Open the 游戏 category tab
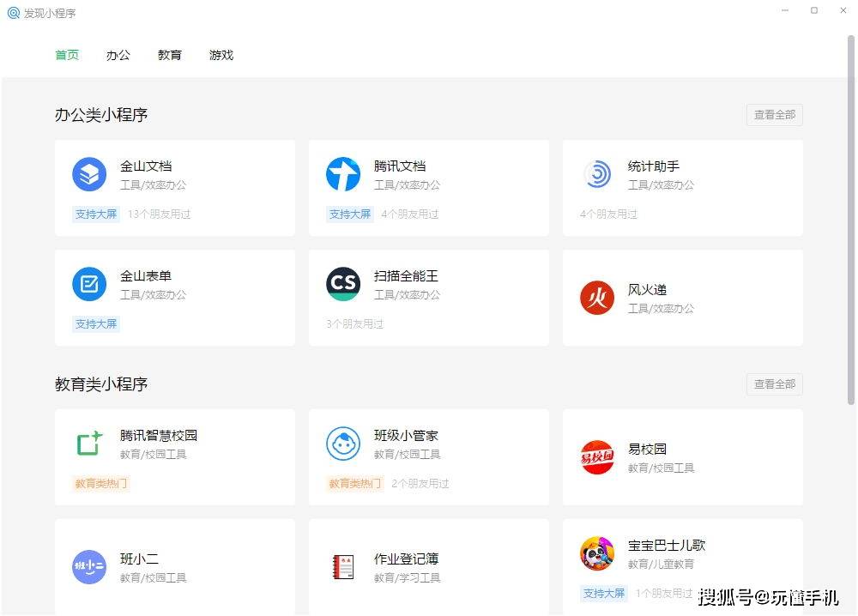858x616 pixels. pos(221,55)
